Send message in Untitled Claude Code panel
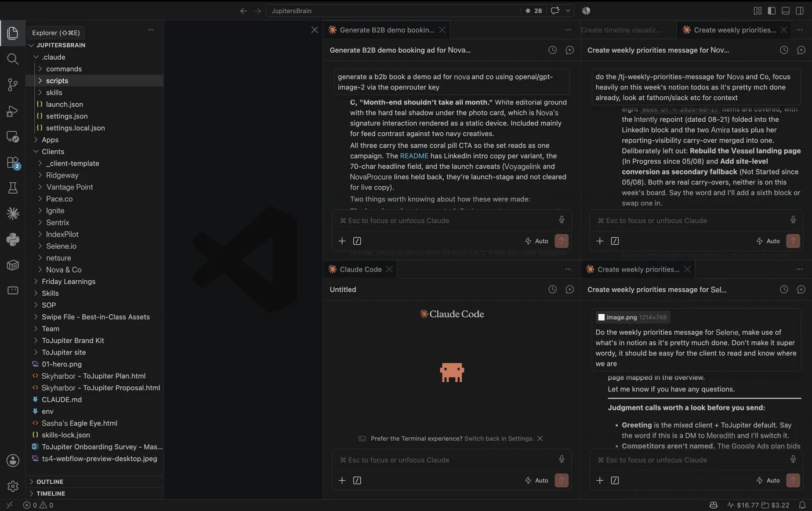 [x=561, y=480]
